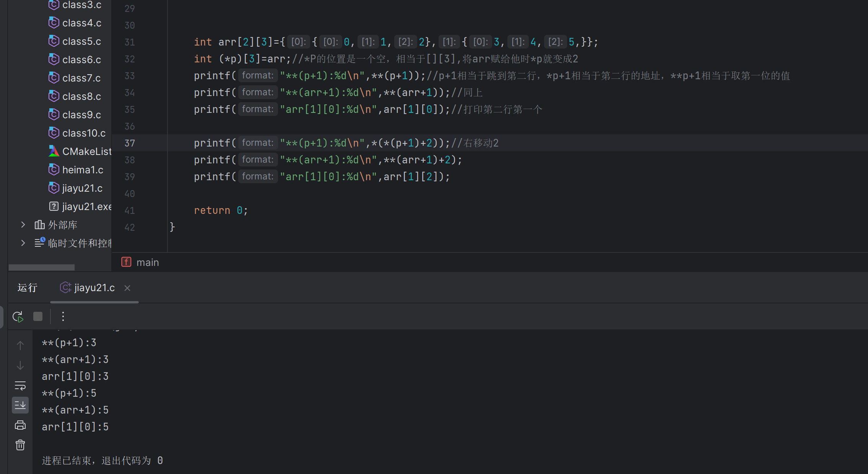Open the CMakeLists file
868x474 pixels.
[80, 151]
